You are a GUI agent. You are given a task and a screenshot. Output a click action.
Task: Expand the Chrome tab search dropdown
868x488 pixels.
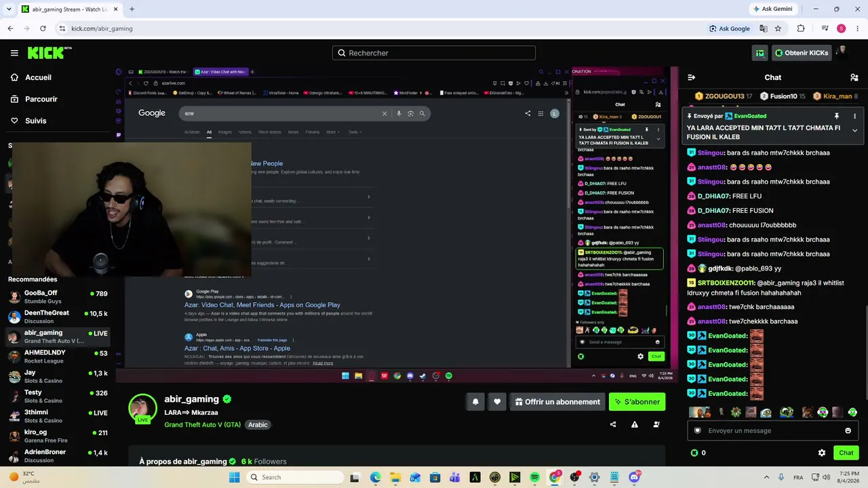[7, 9]
